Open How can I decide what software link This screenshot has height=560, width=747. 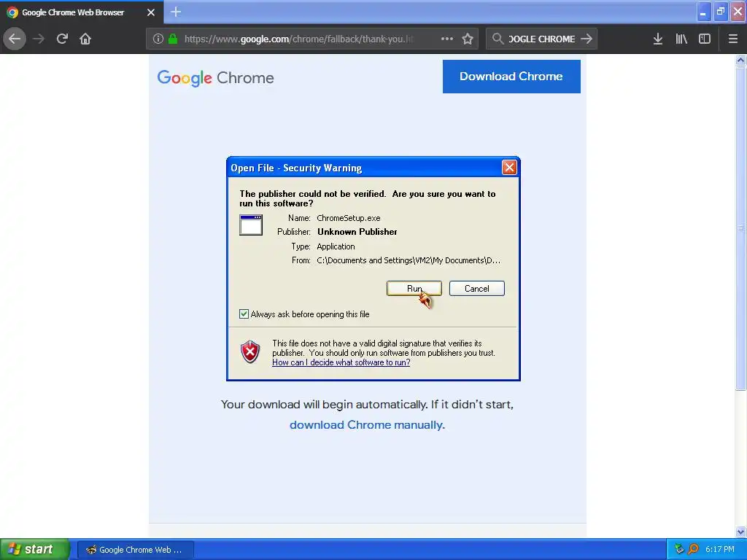point(341,362)
